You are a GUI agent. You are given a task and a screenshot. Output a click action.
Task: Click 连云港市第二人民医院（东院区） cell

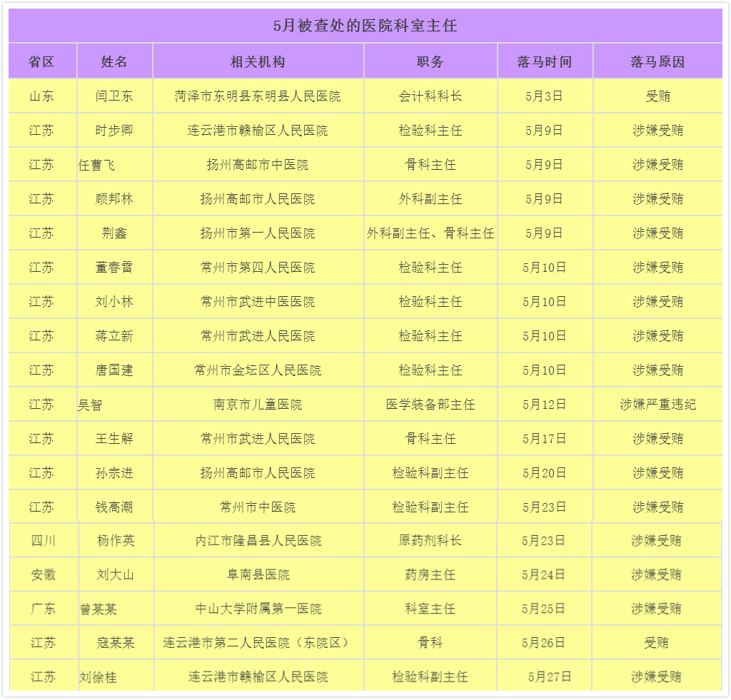click(258, 643)
